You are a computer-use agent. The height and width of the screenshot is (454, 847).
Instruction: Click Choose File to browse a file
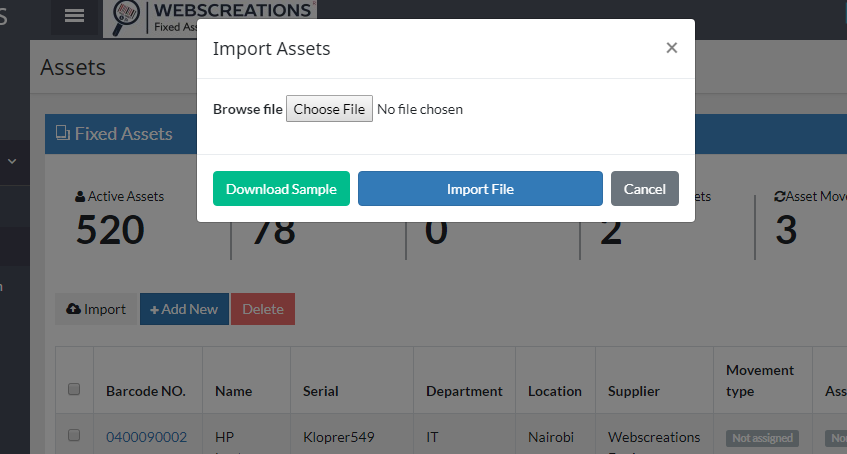(x=329, y=109)
